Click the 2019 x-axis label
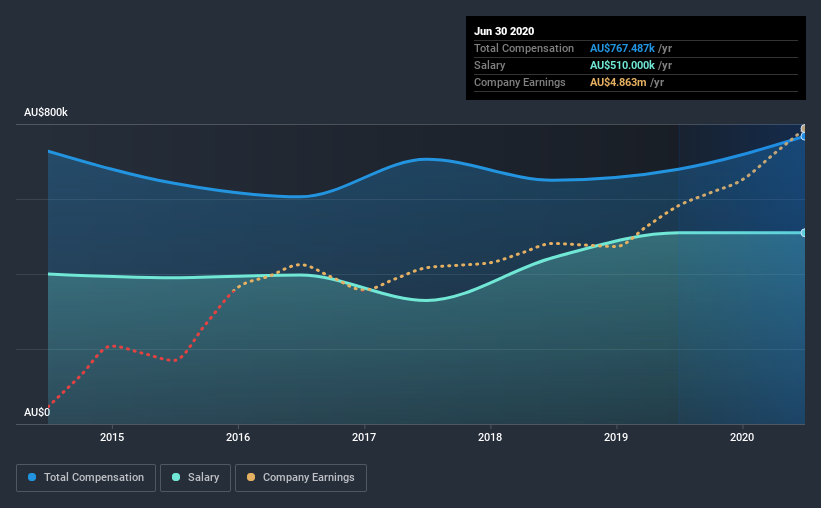 click(616, 437)
